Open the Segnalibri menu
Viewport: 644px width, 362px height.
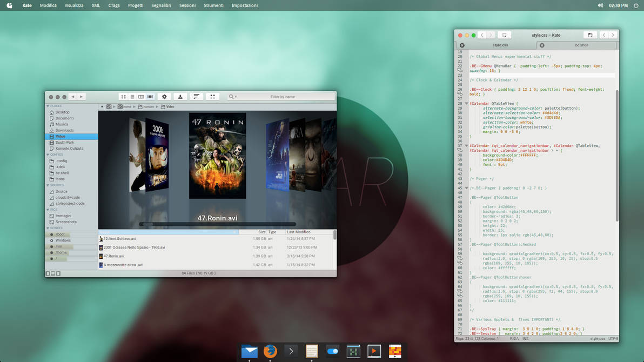point(161,5)
